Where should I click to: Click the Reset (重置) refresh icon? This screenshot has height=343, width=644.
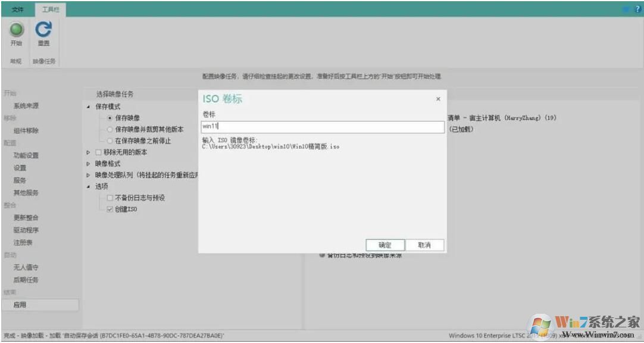[x=43, y=29]
